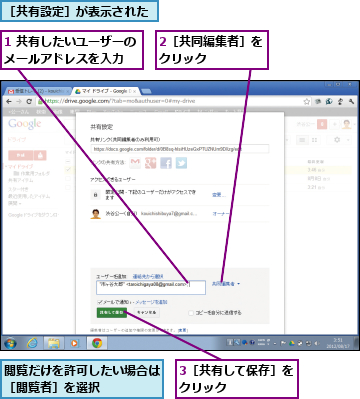This screenshot has width=360, height=399.
Task: Open the Windows Start menu orb
Action: [10, 343]
